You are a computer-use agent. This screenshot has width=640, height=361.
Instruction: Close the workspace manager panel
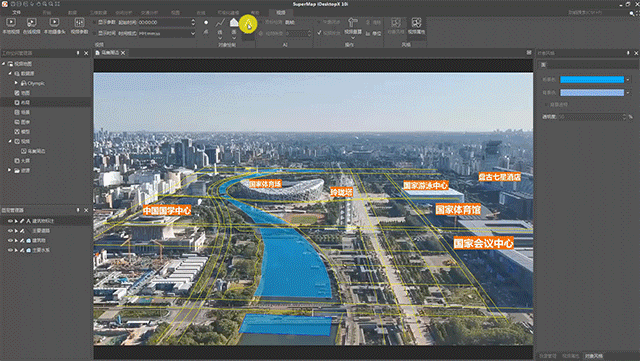[x=86, y=53]
